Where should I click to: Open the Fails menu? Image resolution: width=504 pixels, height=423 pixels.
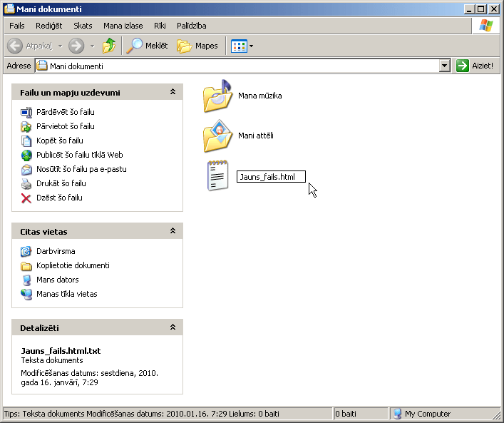tap(16, 26)
